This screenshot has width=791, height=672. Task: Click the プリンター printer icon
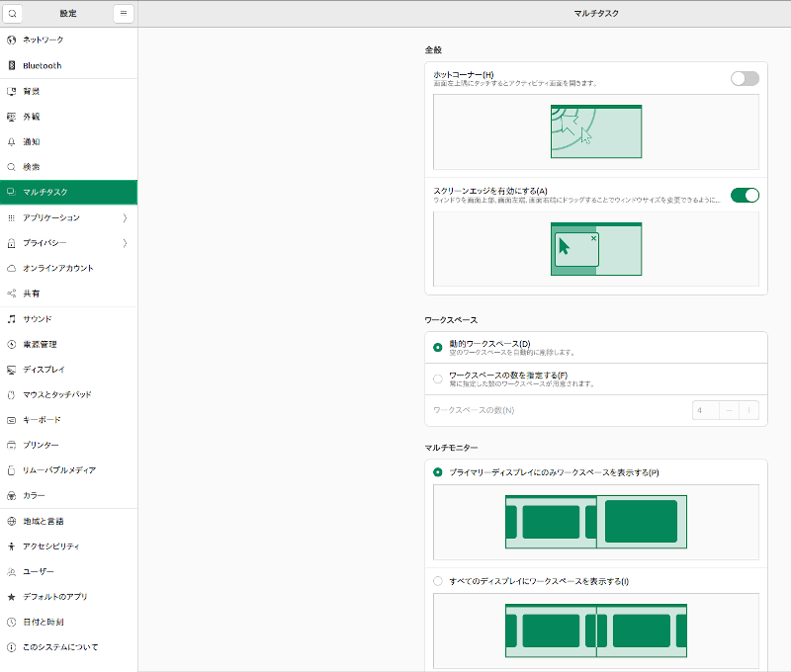[x=12, y=445]
